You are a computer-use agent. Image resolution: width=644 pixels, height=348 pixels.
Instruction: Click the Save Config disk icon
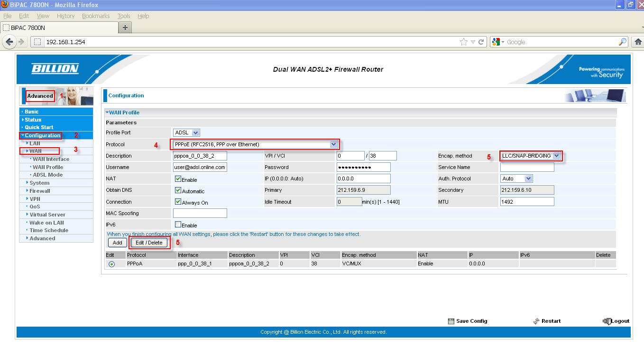tap(451, 321)
